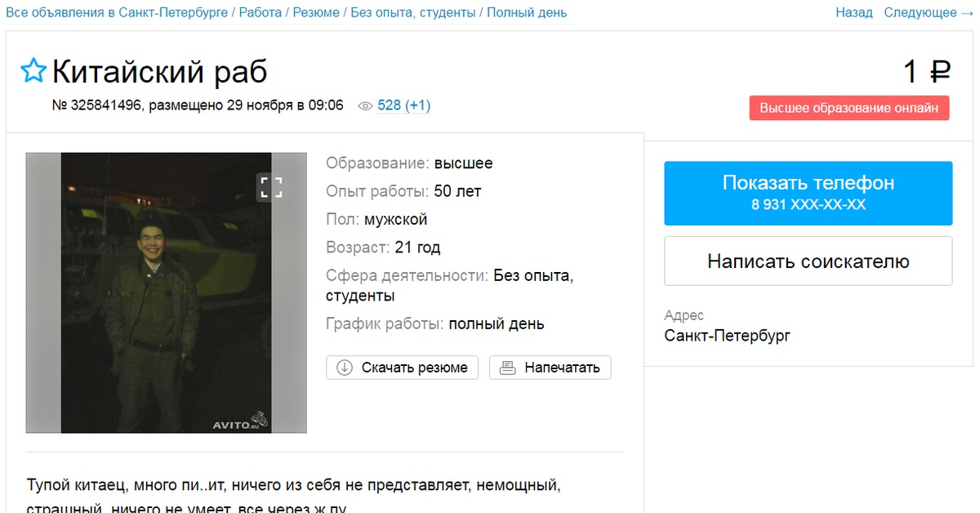Open the applicant photo thumbnail

(167, 292)
